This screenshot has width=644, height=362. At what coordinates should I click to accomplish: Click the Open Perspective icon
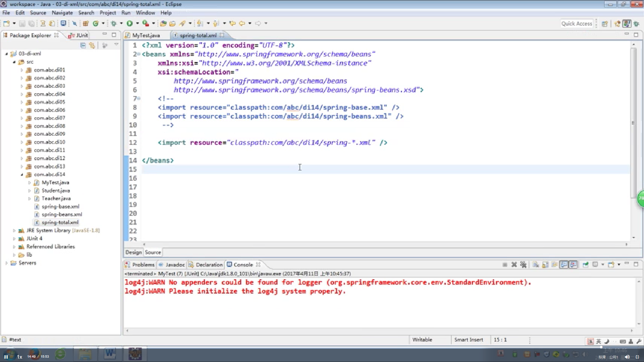pyautogui.click(x=605, y=24)
